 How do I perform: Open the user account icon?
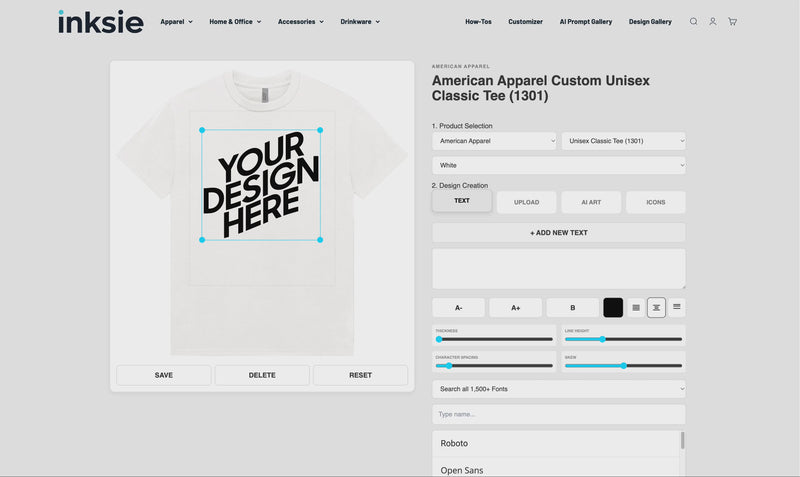713,21
